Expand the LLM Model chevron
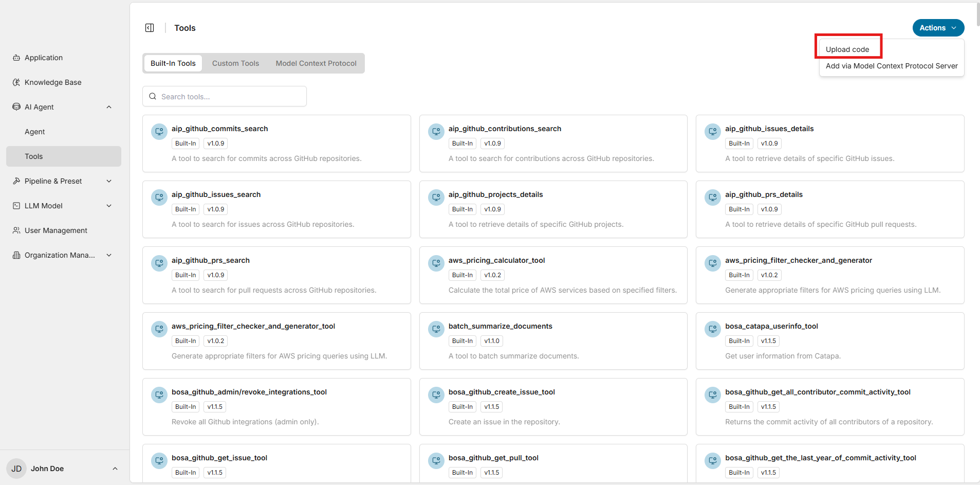This screenshot has width=980, height=485. point(109,206)
